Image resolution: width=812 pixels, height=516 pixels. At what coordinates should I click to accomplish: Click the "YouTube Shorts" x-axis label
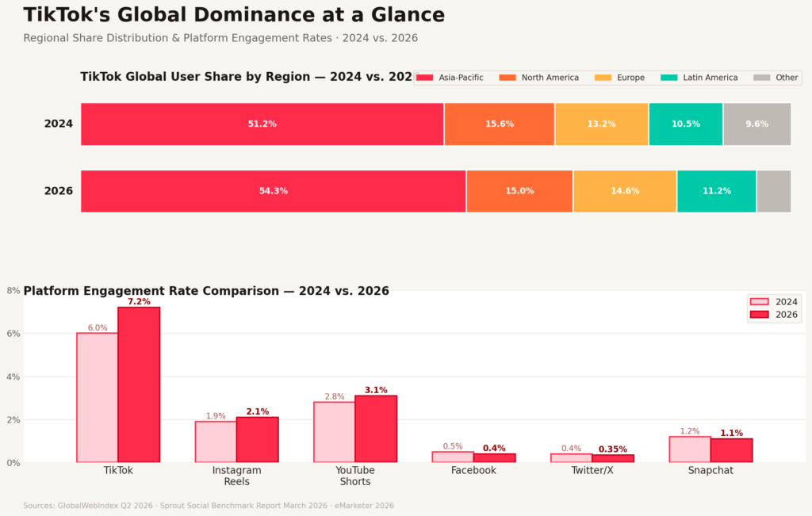(x=355, y=476)
